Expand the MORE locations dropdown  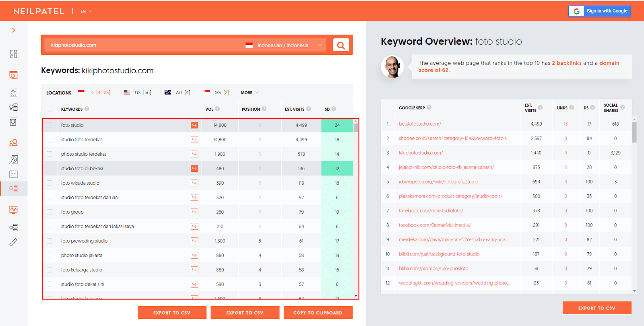pos(250,93)
